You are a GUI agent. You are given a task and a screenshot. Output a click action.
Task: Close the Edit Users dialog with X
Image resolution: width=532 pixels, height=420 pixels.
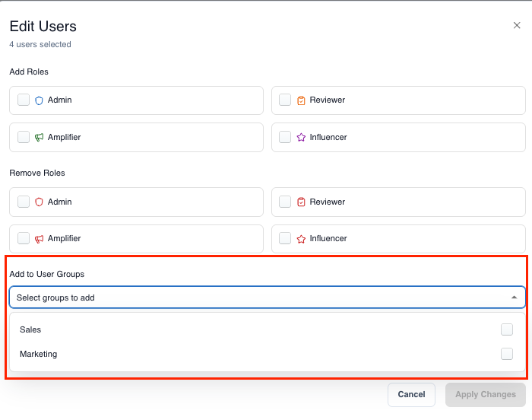[x=517, y=25]
